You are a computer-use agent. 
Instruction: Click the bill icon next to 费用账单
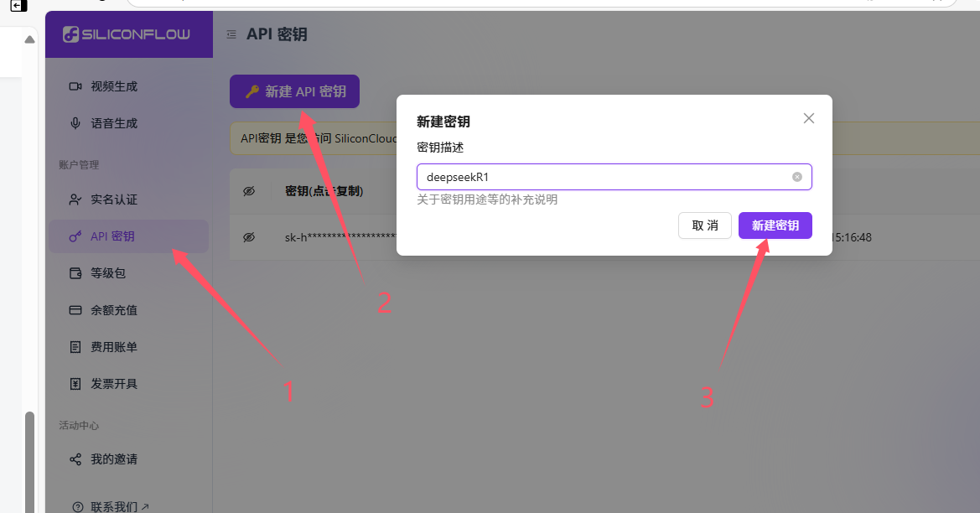point(75,347)
